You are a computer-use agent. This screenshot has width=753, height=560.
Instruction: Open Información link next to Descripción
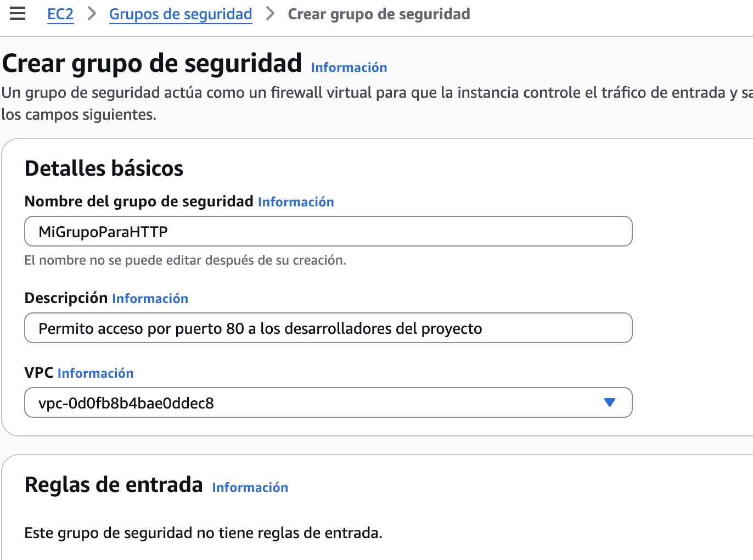(150, 299)
